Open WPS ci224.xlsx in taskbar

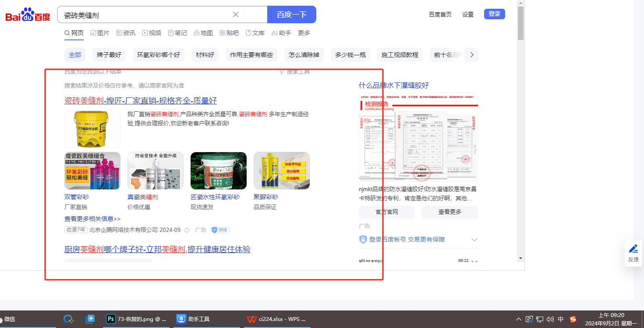coord(276,319)
